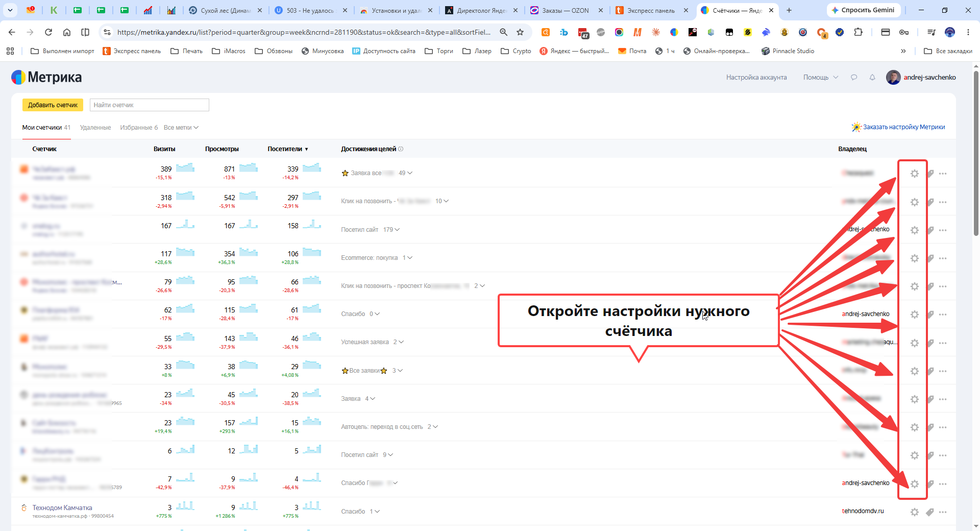Viewport: 980px width, 531px height.
Task: Open the 'Crypto' bookmarks folder
Action: tap(516, 51)
